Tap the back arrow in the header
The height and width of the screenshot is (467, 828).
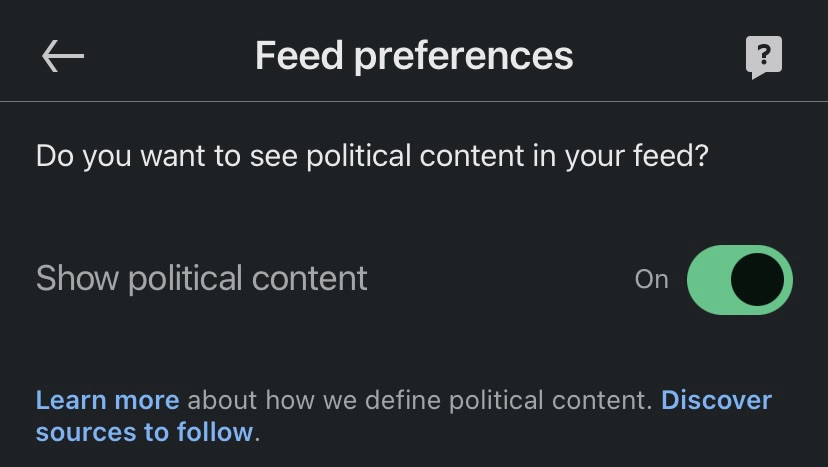point(63,57)
